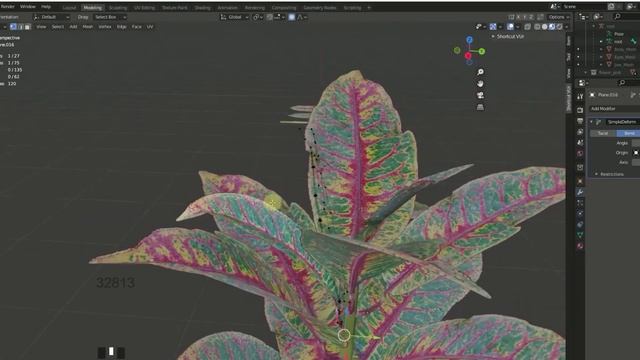Screen dimensions: 640x360
Task: Switch perspective/orthographic grid icon
Action: point(480,107)
